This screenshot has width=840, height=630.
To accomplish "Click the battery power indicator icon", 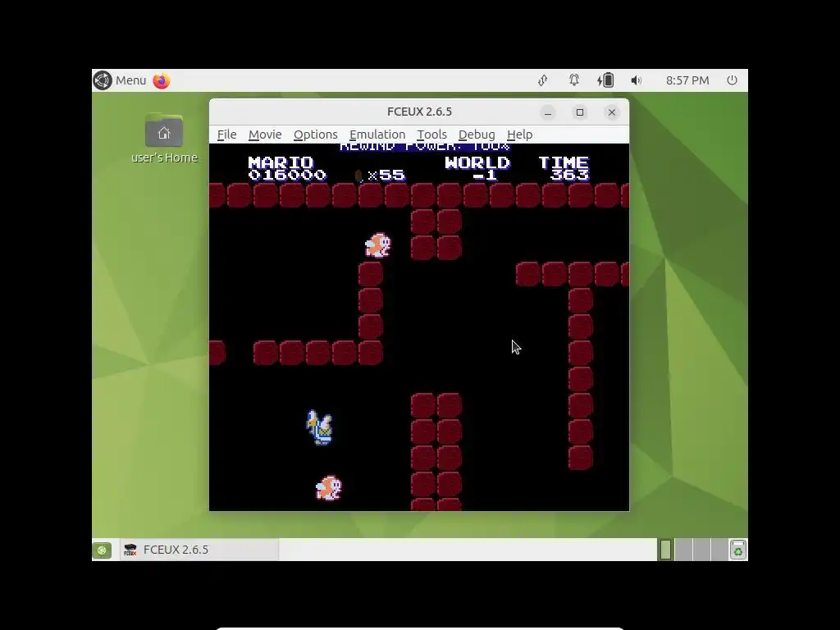I will click(x=605, y=80).
